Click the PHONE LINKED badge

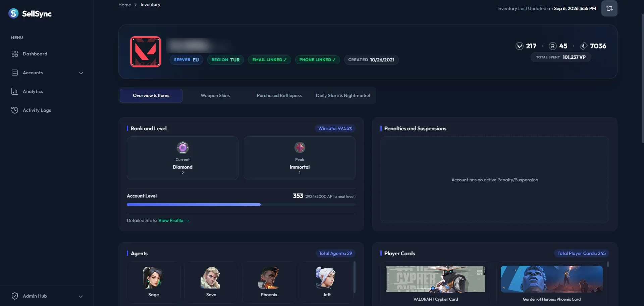click(x=317, y=60)
